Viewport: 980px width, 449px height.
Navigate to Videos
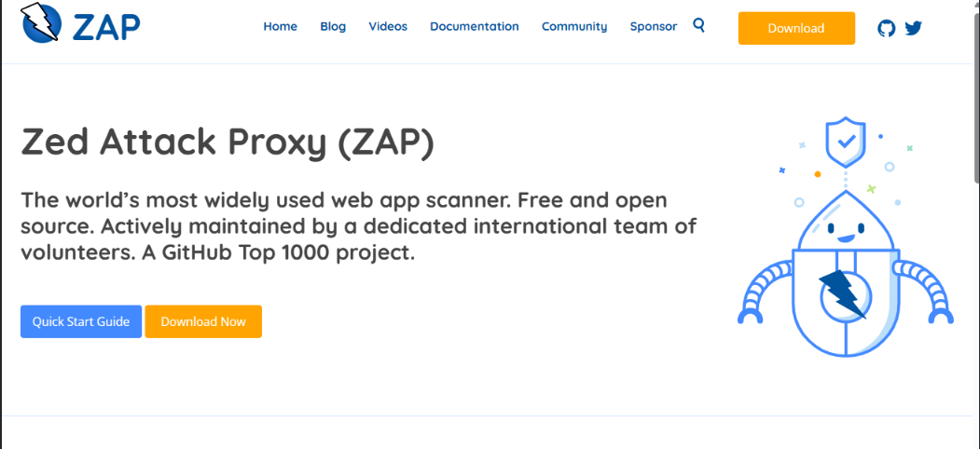[388, 27]
